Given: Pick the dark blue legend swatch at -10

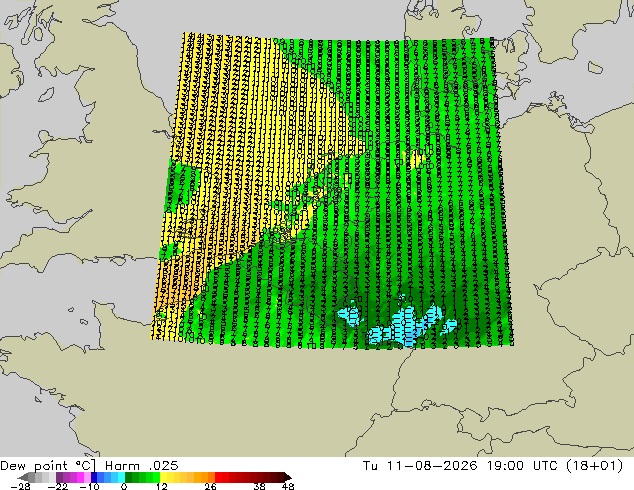Looking at the screenshot, I should click(x=94, y=477).
